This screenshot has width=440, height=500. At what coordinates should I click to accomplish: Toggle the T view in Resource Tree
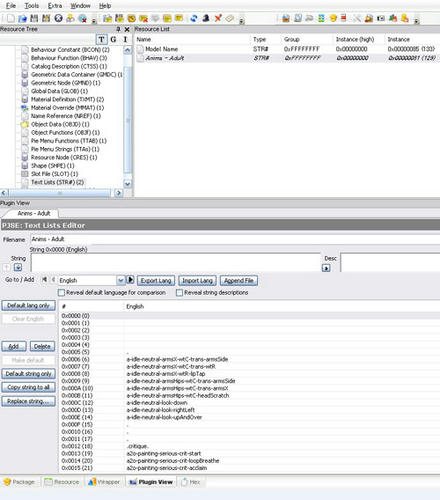click(x=101, y=40)
